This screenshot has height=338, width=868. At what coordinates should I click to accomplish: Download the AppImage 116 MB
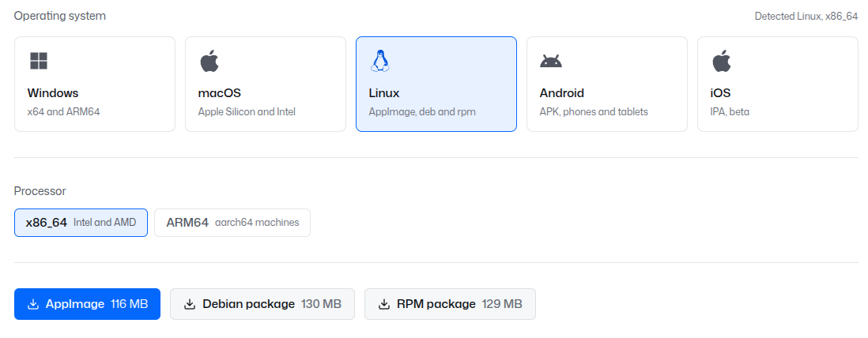pos(88,304)
